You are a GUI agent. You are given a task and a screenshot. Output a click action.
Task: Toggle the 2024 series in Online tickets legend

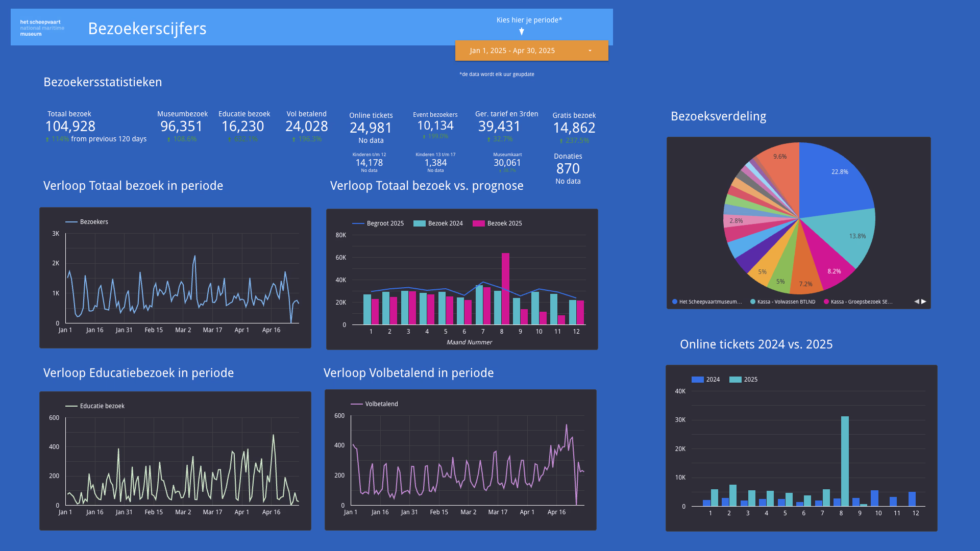pos(698,380)
